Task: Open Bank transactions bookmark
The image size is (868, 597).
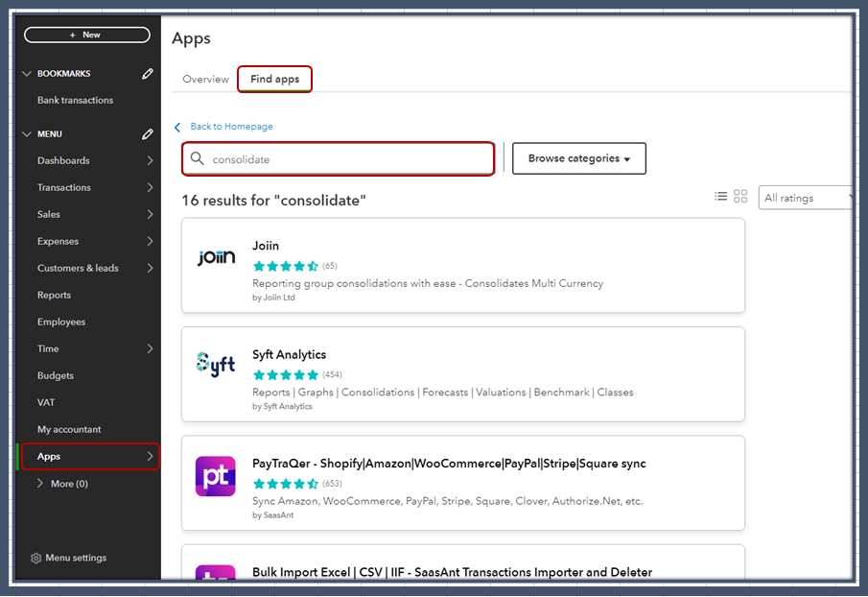Action: pos(75,100)
